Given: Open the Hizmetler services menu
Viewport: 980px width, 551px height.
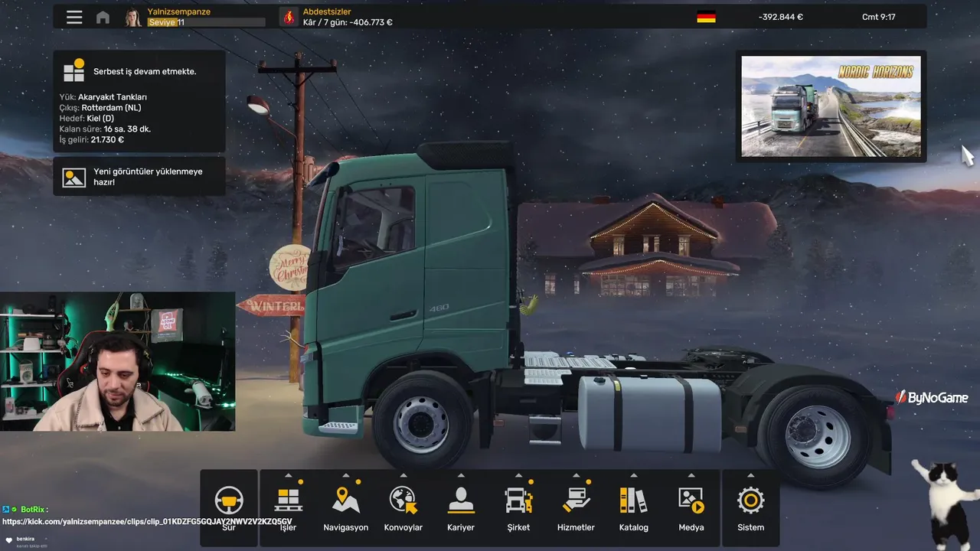Looking at the screenshot, I should pos(576,507).
